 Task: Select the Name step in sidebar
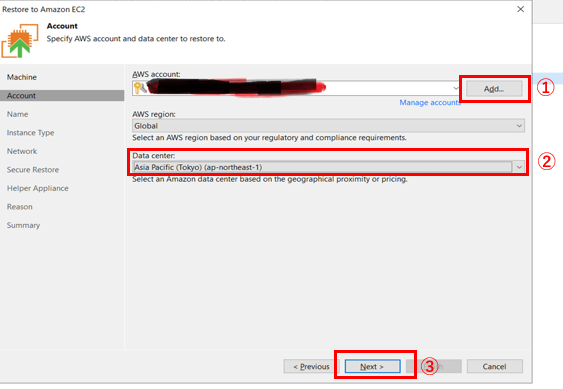pyautogui.click(x=18, y=114)
